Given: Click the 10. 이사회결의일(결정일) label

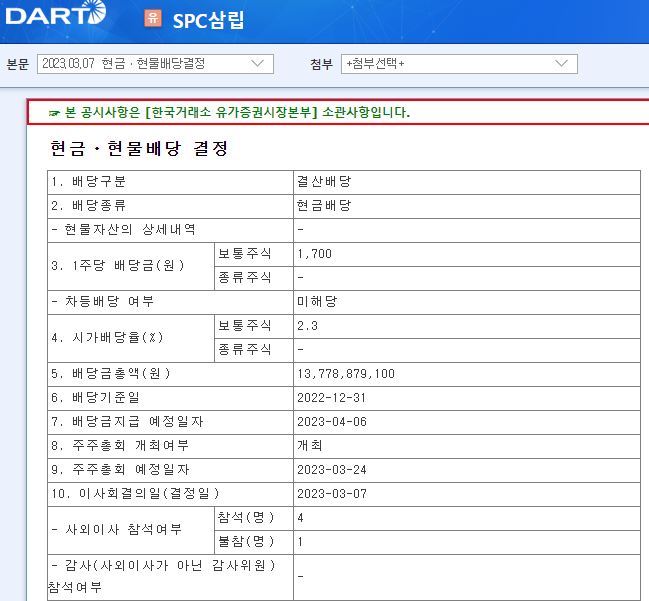Looking at the screenshot, I should point(135,494).
